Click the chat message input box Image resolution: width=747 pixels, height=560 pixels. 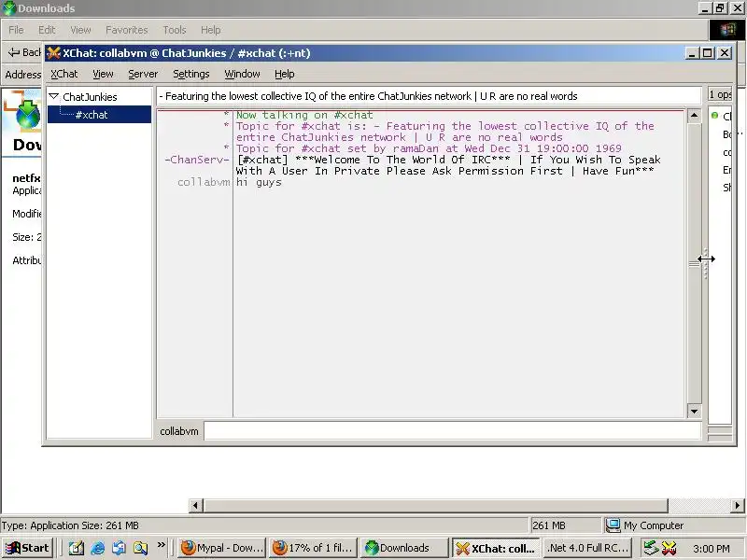453,431
